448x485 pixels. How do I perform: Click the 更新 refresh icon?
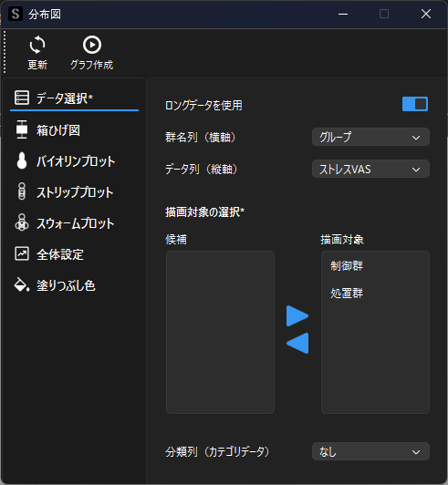[x=37, y=45]
